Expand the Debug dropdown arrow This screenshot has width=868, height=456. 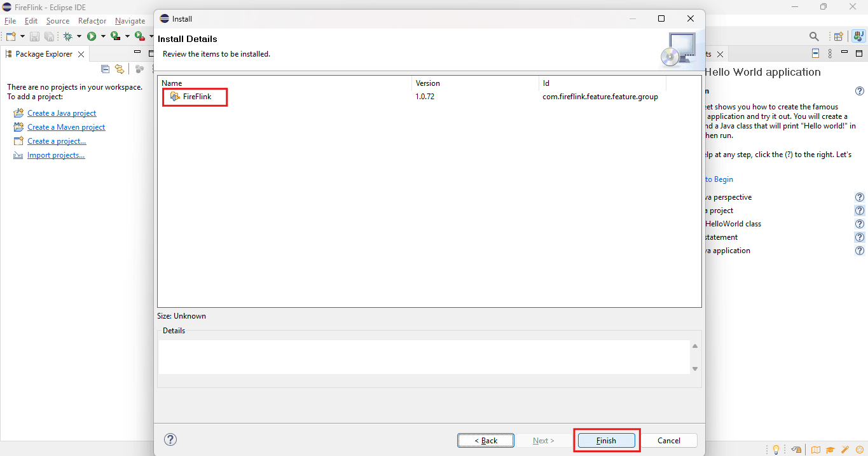coord(79,37)
